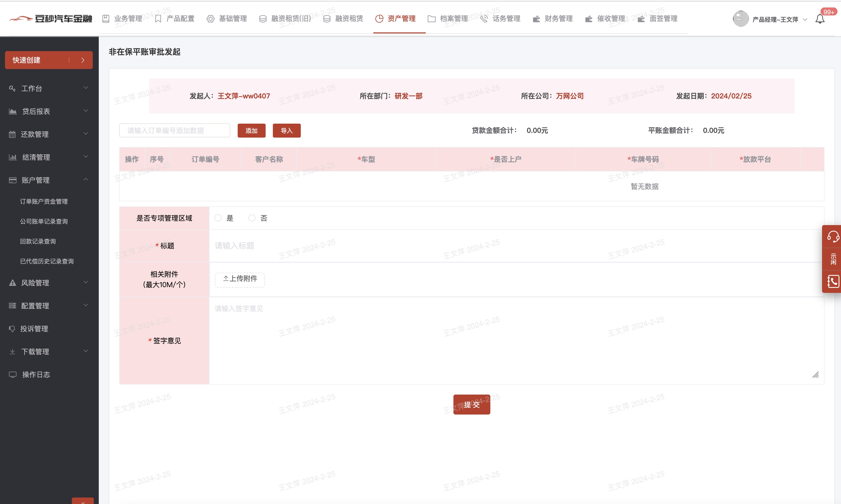The width and height of the screenshot is (841, 504).
Task: Click the 添加 button
Action: (251, 131)
